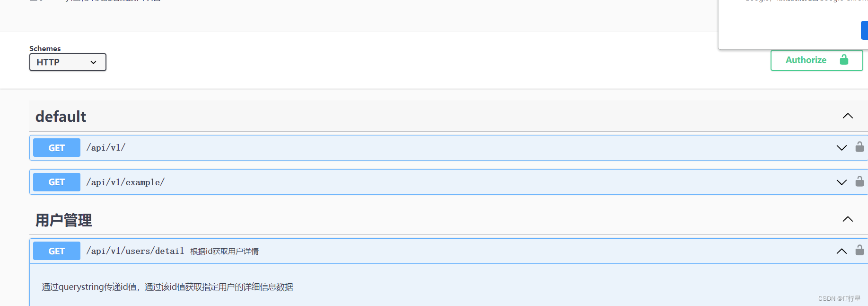Click the GET badge on /api/v1/users/detail
Image resolution: width=868 pixels, height=306 pixels.
click(x=56, y=251)
